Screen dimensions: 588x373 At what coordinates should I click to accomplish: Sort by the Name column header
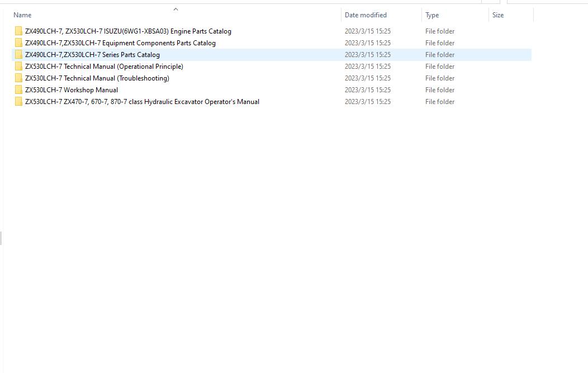pyautogui.click(x=22, y=15)
